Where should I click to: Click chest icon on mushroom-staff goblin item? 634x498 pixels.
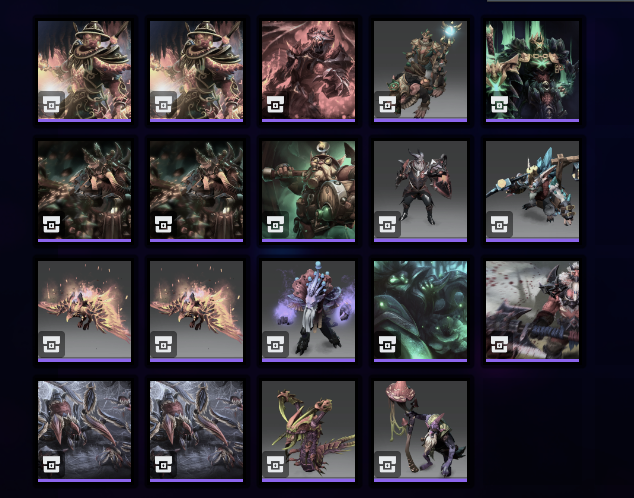tap(387, 464)
